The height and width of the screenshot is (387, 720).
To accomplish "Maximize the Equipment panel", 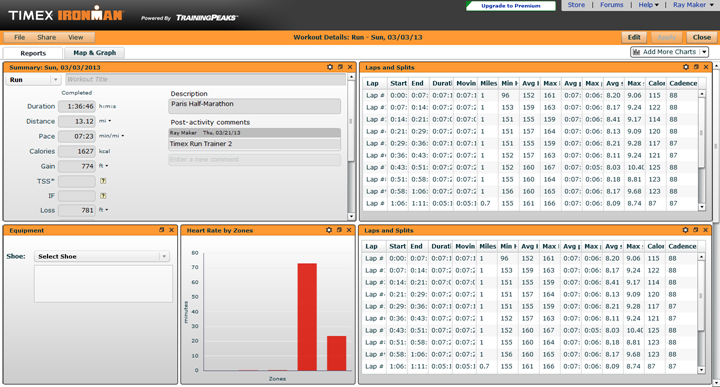I will pos(162,230).
